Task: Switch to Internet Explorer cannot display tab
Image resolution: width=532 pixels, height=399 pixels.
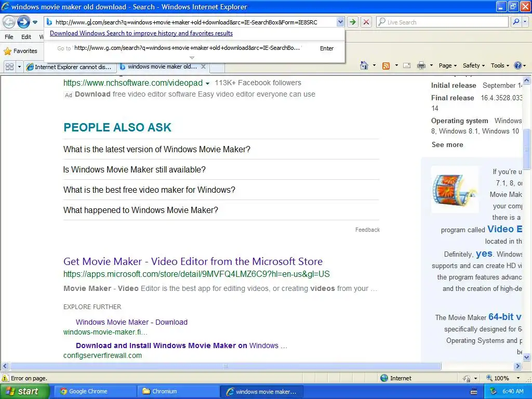Action: 70,67
